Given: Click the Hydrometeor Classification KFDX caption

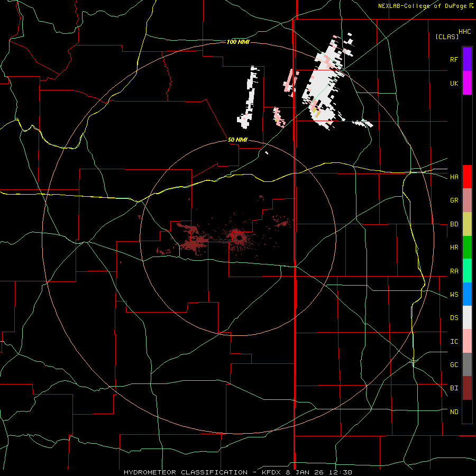Looking at the screenshot, I should click(237, 472).
